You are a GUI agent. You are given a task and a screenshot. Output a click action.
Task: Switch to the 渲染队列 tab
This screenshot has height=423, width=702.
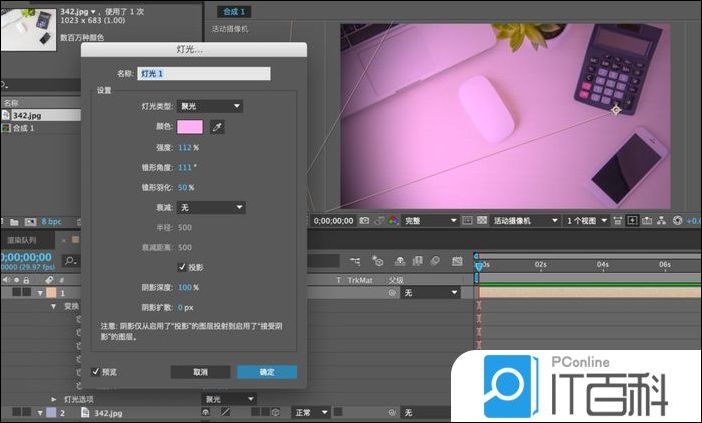coord(21,240)
